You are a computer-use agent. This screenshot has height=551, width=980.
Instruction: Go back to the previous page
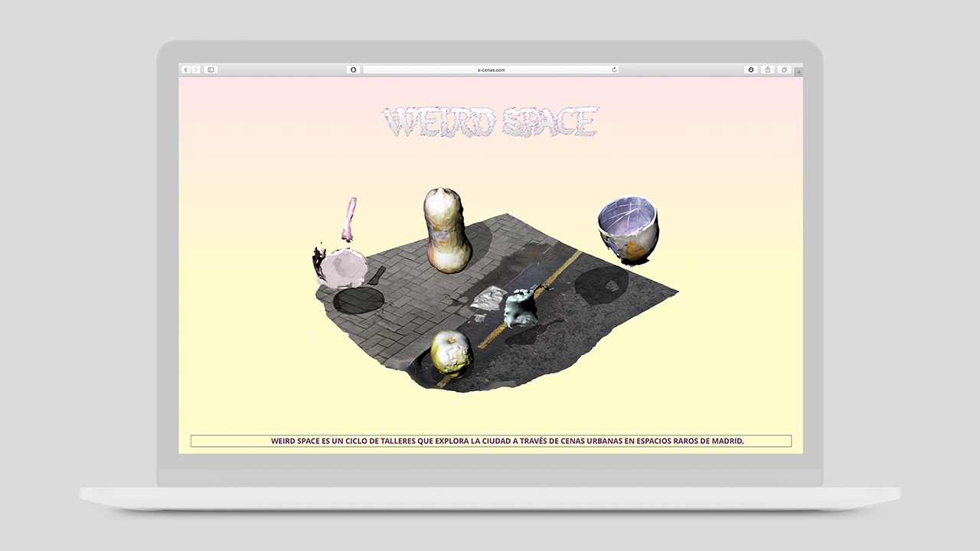pyautogui.click(x=186, y=70)
